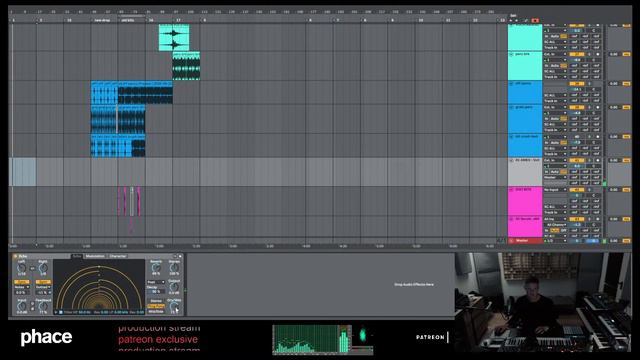Open Ext. In dropdown on grey 808s track
Viewport: 640px width, 360px height.
tap(555, 160)
